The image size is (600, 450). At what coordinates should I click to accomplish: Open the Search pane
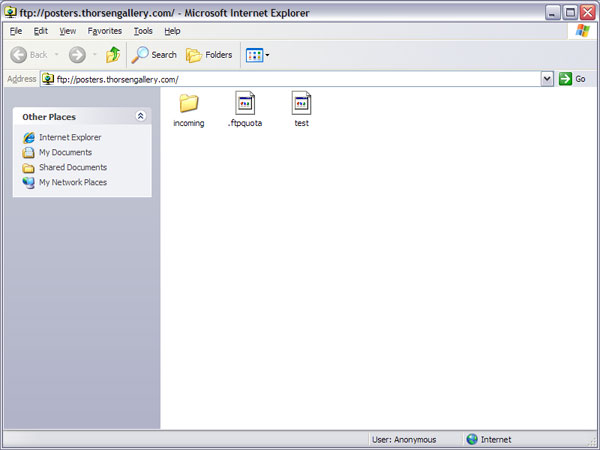click(x=155, y=55)
